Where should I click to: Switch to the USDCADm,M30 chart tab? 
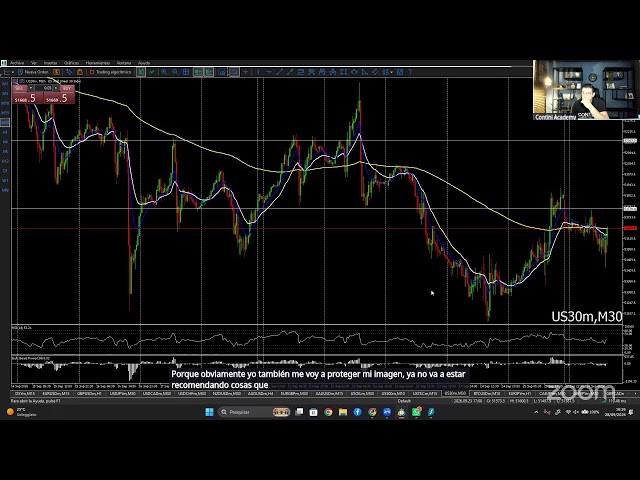pos(157,393)
